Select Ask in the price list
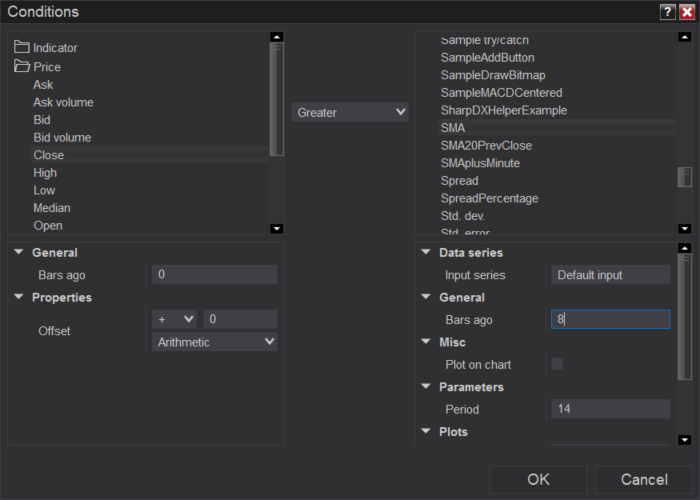The width and height of the screenshot is (700, 500). click(x=43, y=85)
